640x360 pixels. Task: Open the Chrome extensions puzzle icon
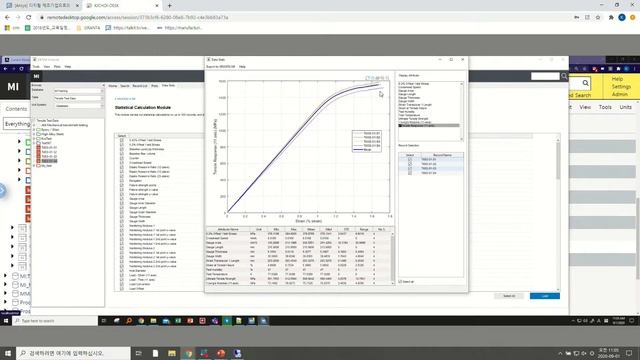click(611, 18)
